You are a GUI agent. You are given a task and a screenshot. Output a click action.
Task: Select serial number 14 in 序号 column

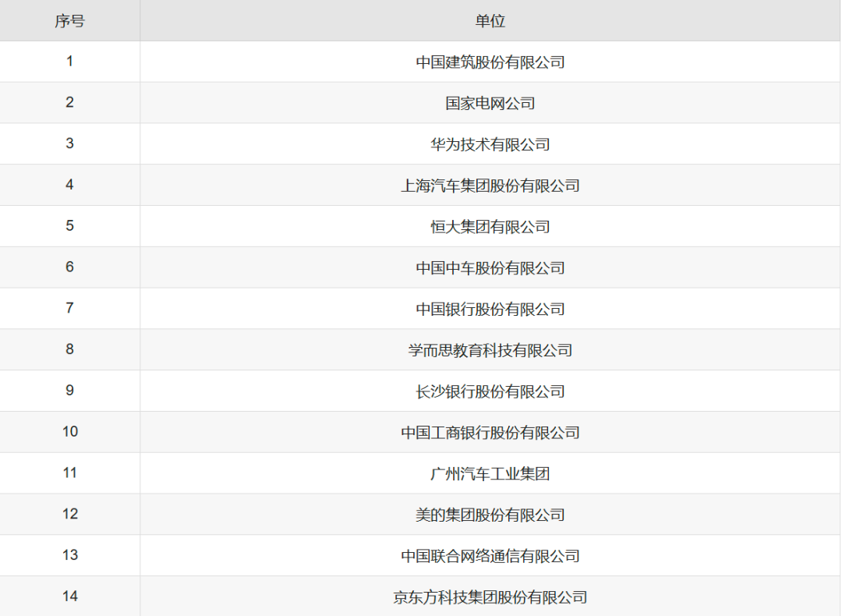[x=69, y=597]
